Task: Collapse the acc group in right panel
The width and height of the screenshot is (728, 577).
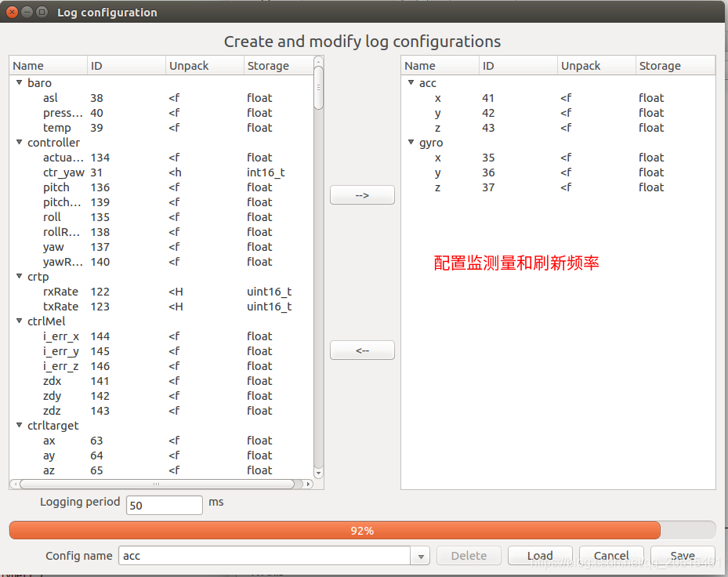Action: (x=411, y=82)
